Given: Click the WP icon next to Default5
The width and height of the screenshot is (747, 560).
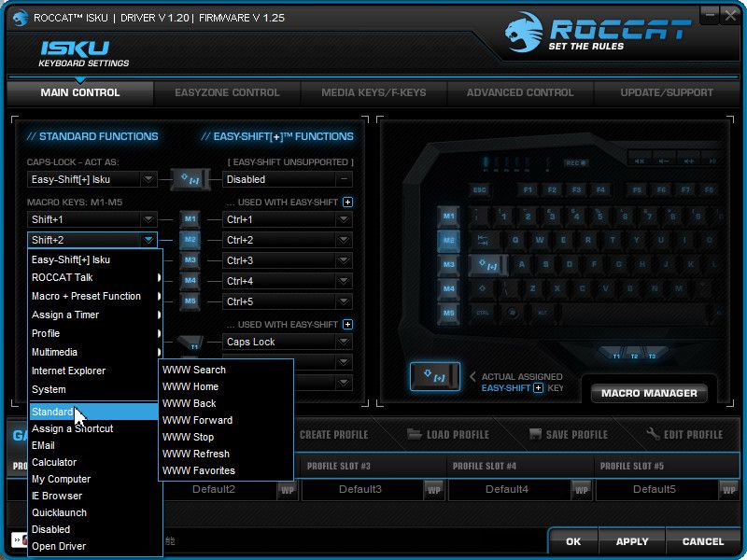Looking at the screenshot, I should coord(728,490).
